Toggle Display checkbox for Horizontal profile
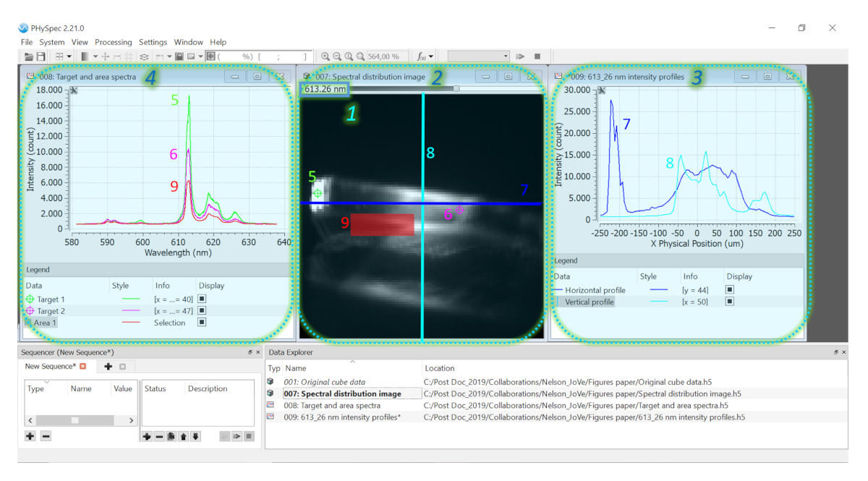868x481 pixels. pyautogui.click(x=730, y=290)
